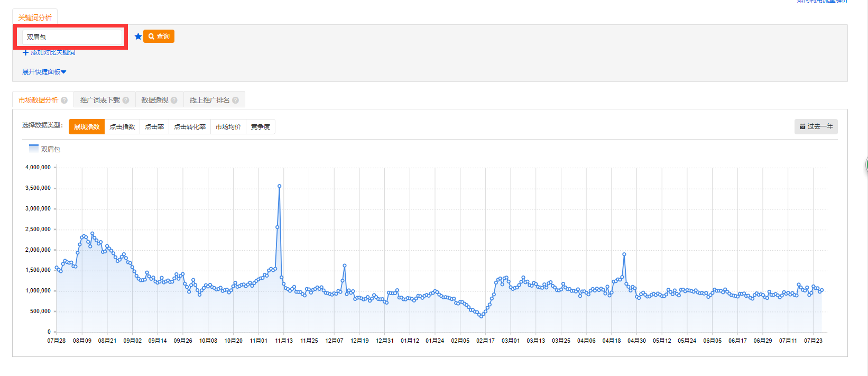
Task: Click the keyword input field containing 双肩包
Action: [72, 37]
